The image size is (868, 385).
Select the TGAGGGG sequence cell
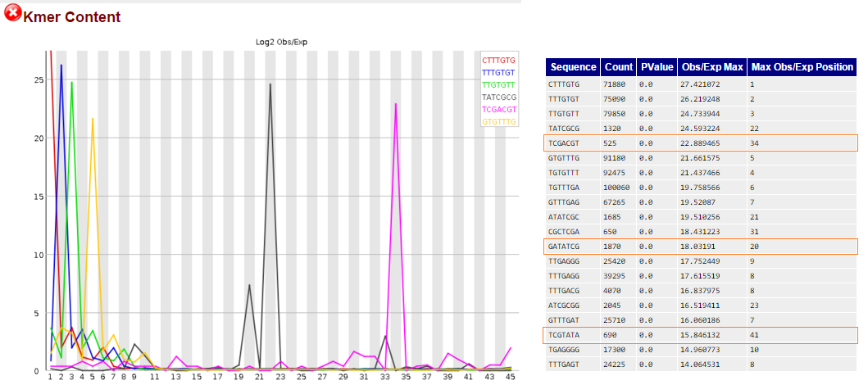click(x=573, y=349)
